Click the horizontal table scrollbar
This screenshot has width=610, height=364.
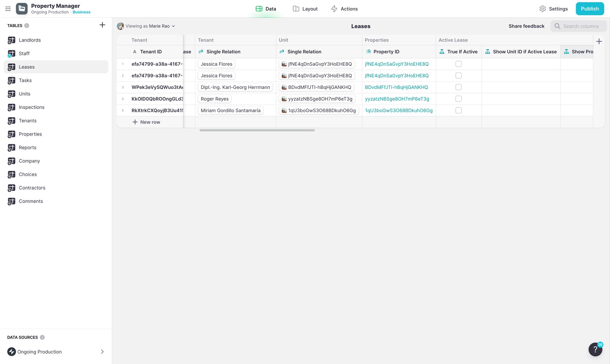[257, 130]
